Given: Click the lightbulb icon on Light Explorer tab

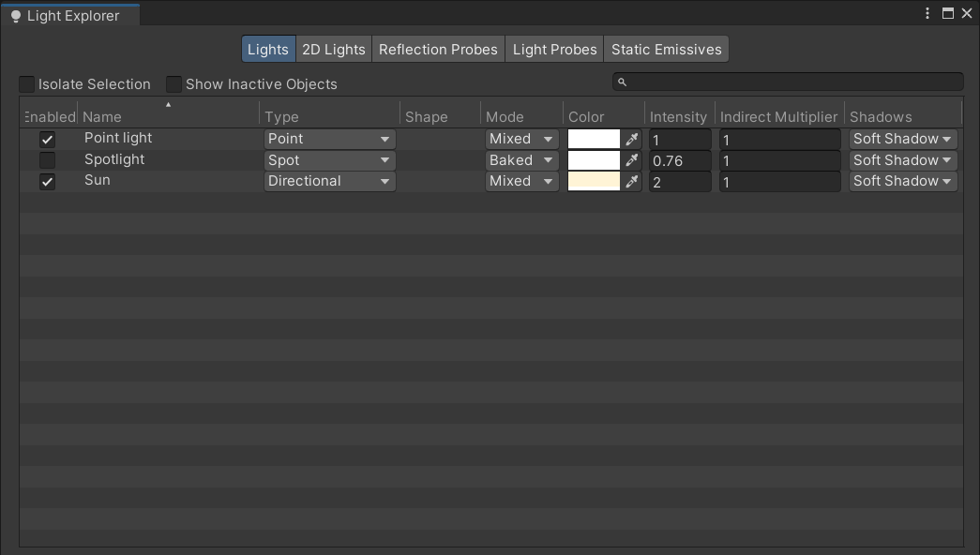Looking at the screenshot, I should pos(15,16).
